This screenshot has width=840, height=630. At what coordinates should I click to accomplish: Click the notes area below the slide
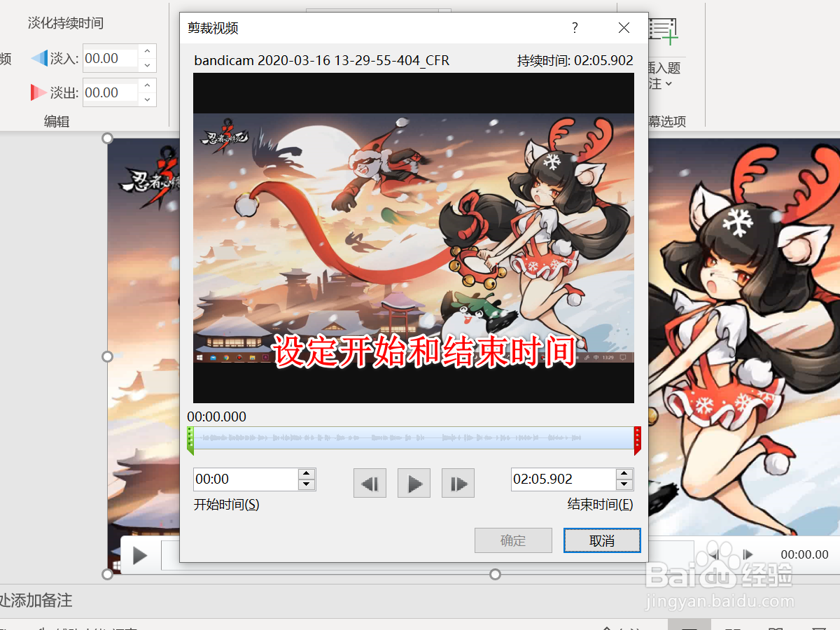coord(420,600)
